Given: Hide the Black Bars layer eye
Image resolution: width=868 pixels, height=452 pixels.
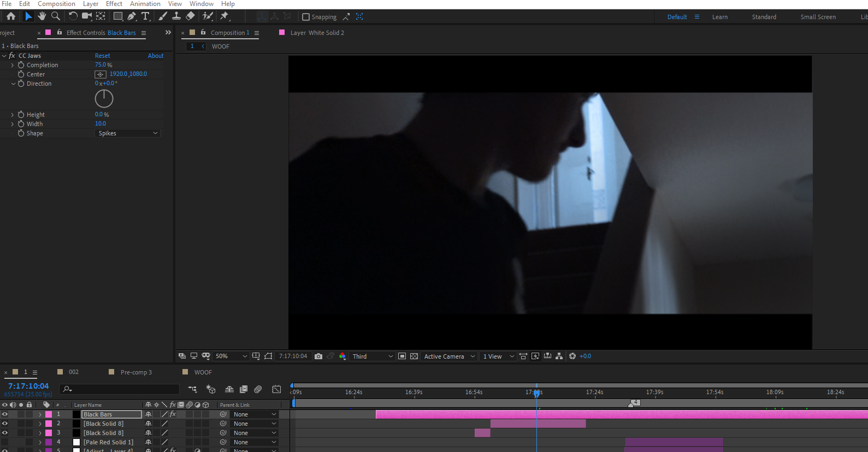Looking at the screenshot, I should (5, 414).
